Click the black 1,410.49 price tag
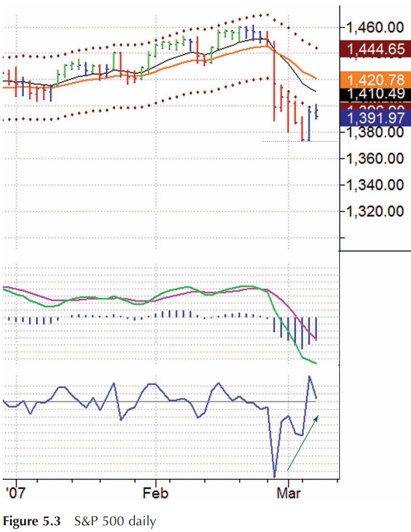This screenshot has width=411, height=532. (x=376, y=94)
